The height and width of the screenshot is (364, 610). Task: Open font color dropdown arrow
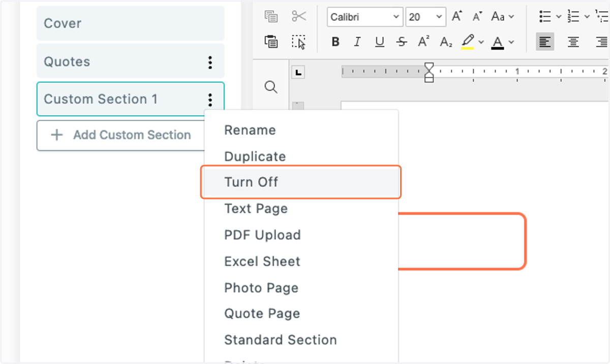pos(511,42)
